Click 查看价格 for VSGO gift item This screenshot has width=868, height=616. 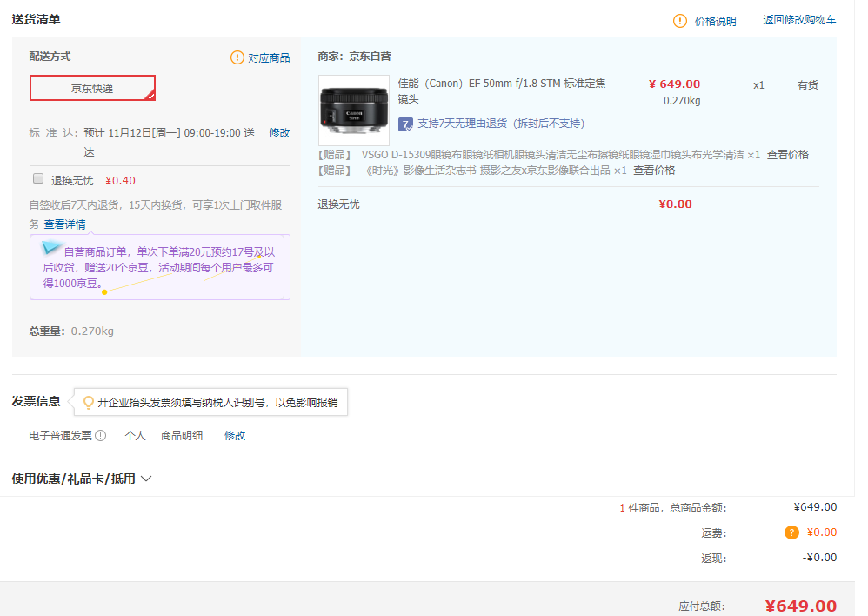[x=787, y=155]
